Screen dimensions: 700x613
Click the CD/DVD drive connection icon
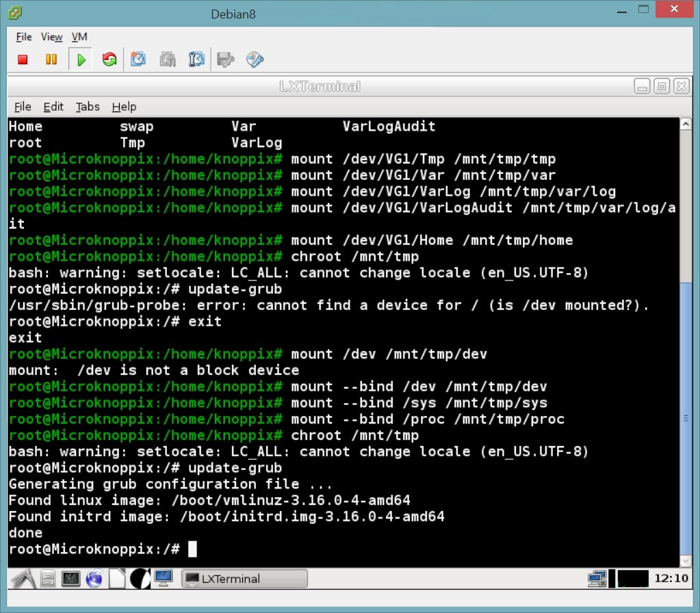pos(255,60)
